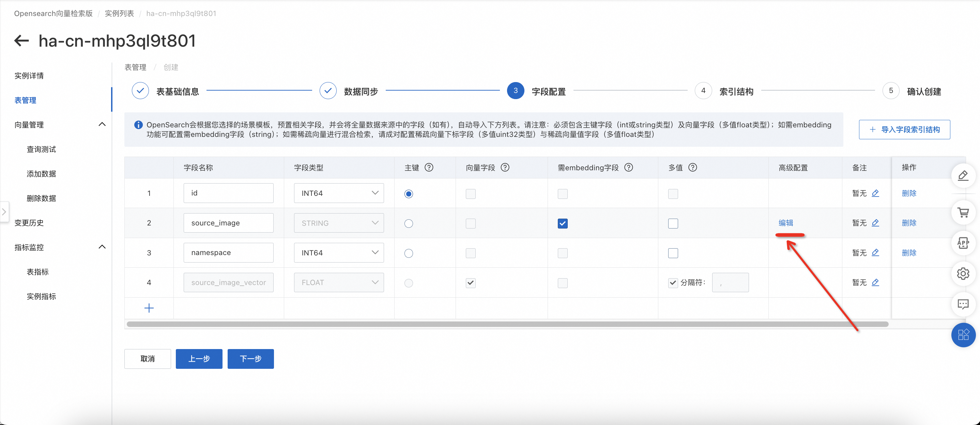Click the 取消 button
The width and height of the screenshot is (980, 425).
[148, 359]
